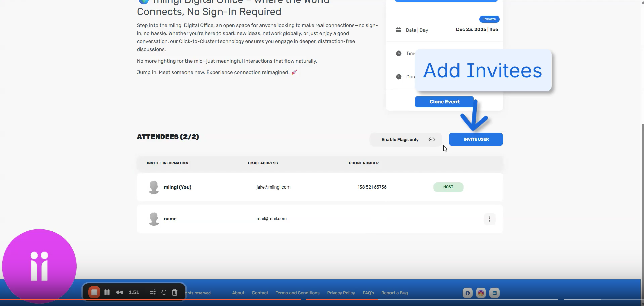Click the HOST badge

coord(448,187)
